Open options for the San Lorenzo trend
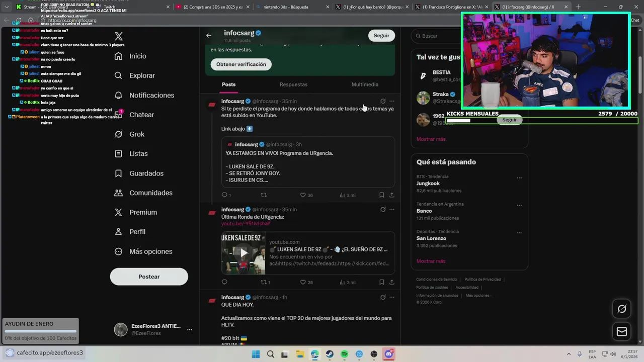Screen dimensions: 644x362 [x=519, y=233]
